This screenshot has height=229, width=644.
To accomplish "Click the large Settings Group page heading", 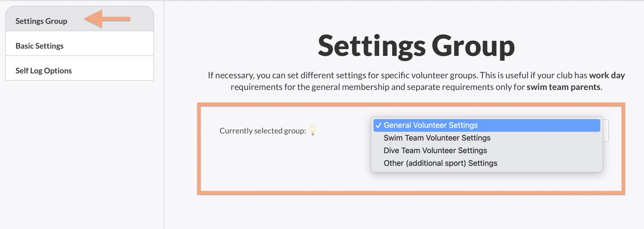I will coord(416,46).
